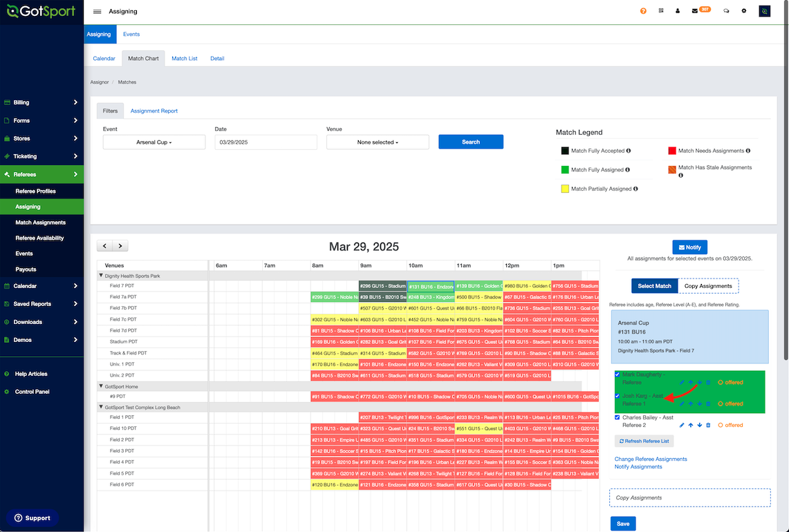Go to the next day using right chevron
This screenshot has height=532, width=789.
click(x=120, y=246)
